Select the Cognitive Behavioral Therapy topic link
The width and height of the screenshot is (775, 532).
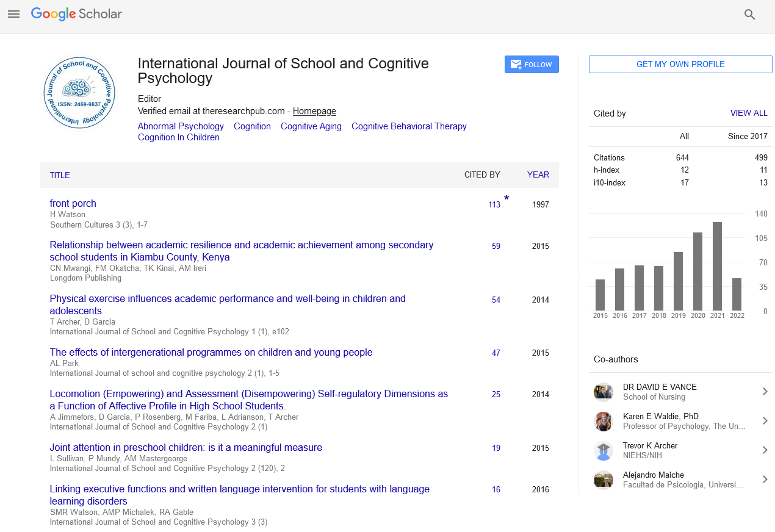409,126
